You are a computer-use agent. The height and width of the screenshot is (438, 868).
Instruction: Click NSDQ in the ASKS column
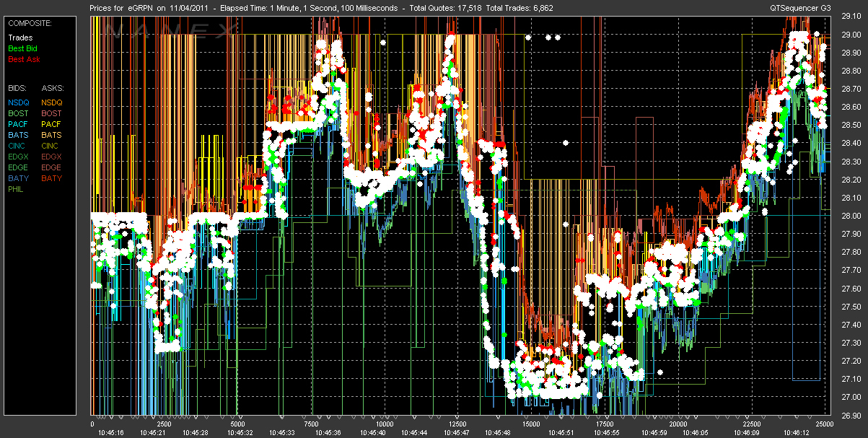(52, 102)
